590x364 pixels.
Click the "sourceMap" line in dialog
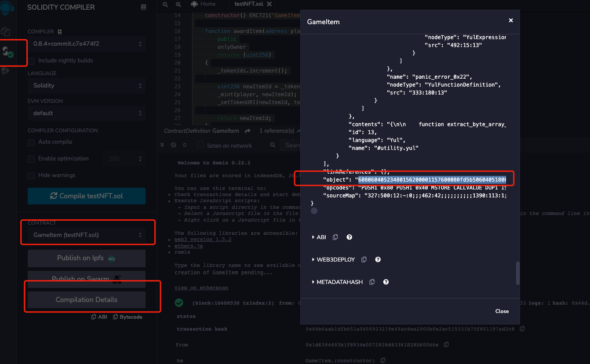coord(414,196)
